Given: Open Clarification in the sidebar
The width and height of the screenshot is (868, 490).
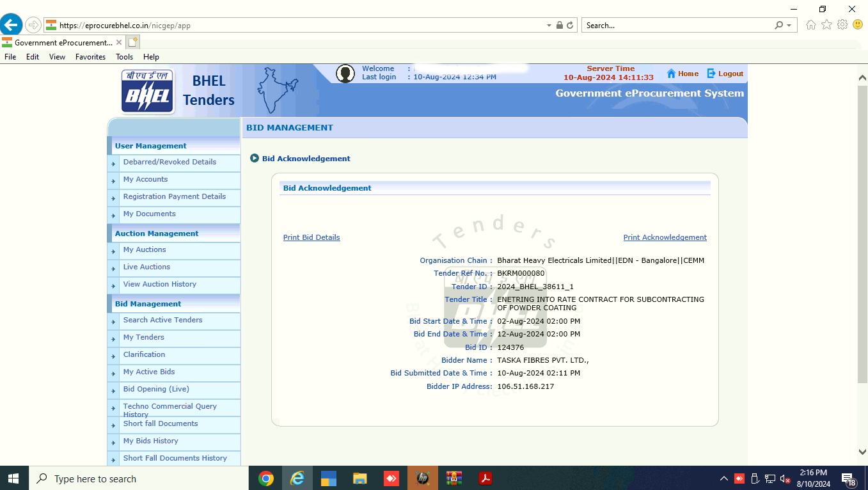Looking at the screenshot, I should tap(144, 354).
